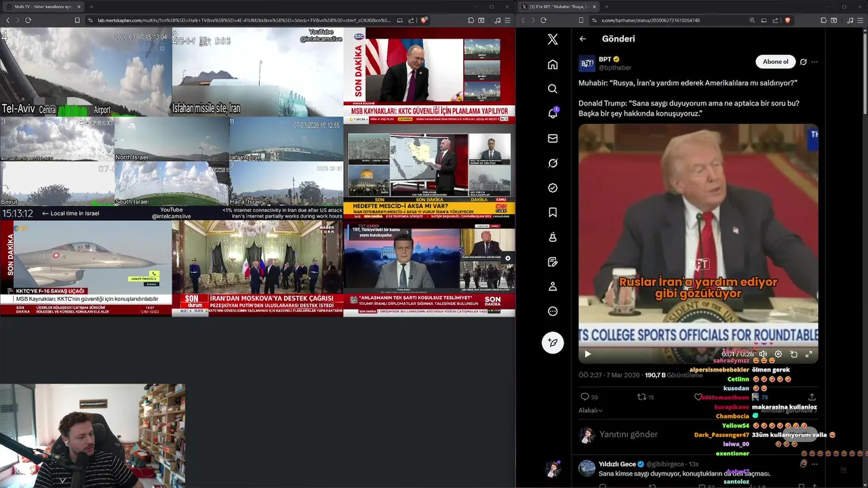Reload the Multi TV page
Image resolution: width=868 pixels, height=488 pixels.
click(x=28, y=20)
